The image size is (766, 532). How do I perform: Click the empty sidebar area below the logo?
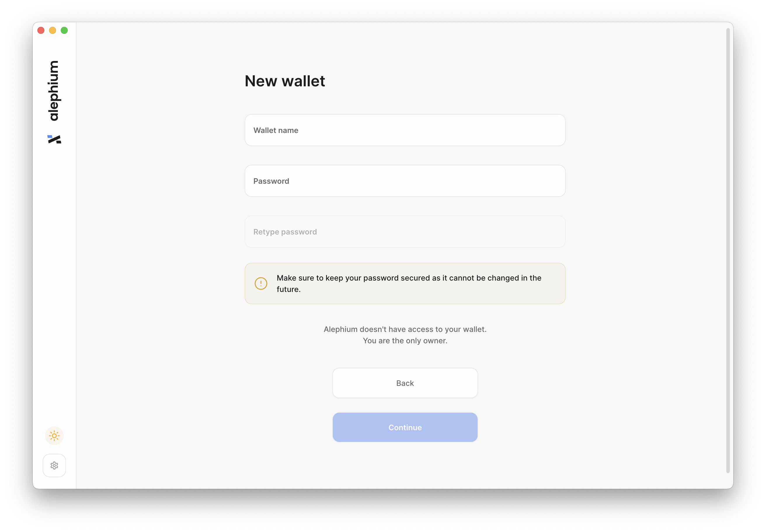pyautogui.click(x=54, y=283)
